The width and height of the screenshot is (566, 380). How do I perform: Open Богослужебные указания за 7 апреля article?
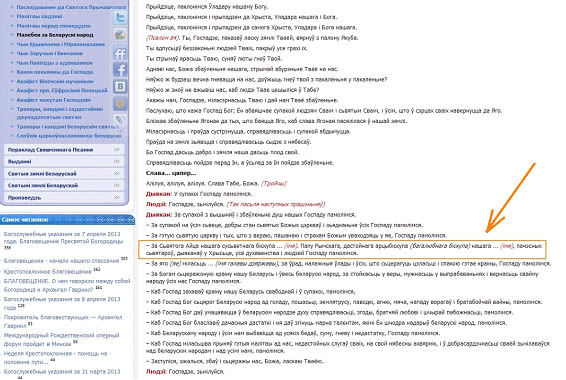(x=63, y=238)
